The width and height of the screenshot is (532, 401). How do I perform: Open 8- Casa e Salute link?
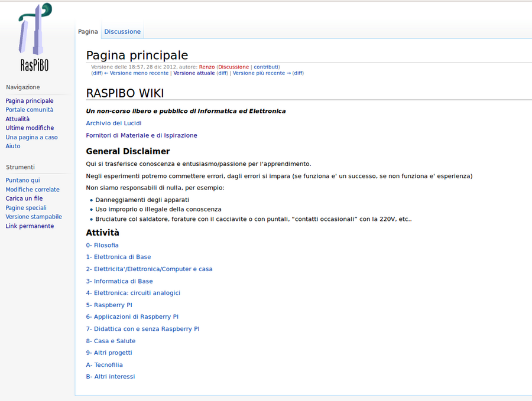[x=111, y=341]
